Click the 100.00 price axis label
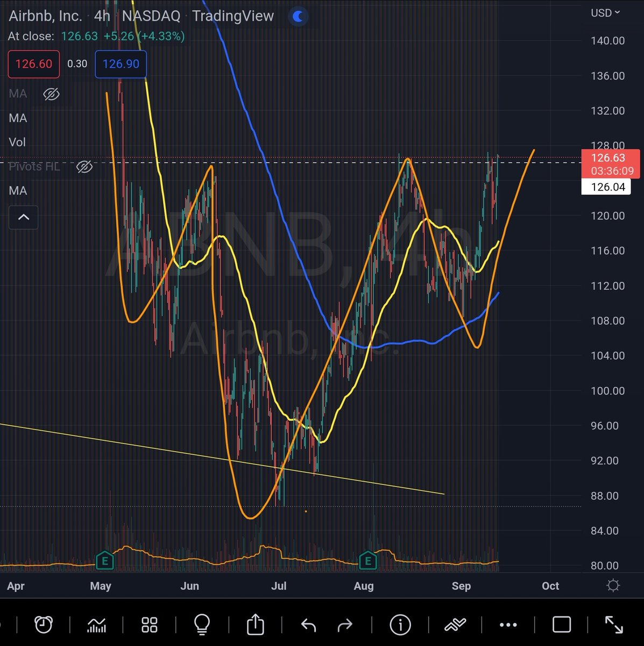 pos(607,391)
